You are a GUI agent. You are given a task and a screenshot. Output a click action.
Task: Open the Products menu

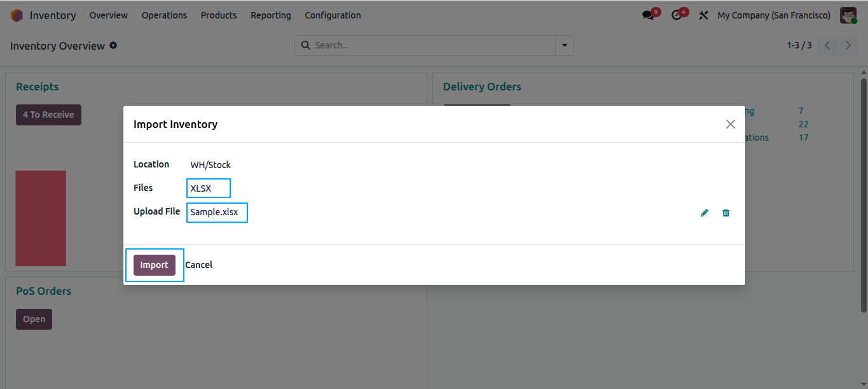coord(219,15)
